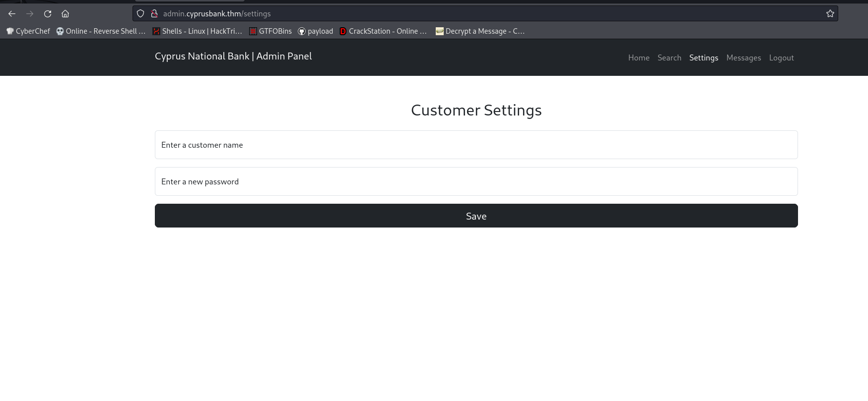Log out via the Logout link

pyautogui.click(x=781, y=58)
